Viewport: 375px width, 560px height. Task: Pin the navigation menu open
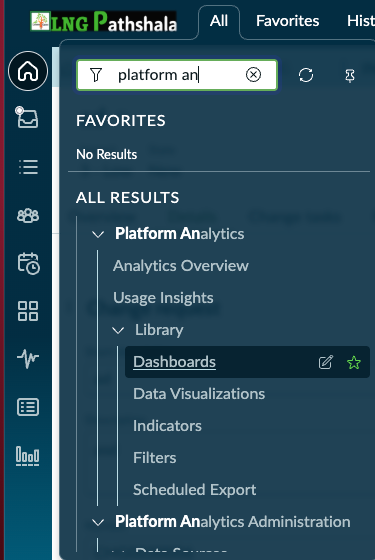[x=350, y=75]
